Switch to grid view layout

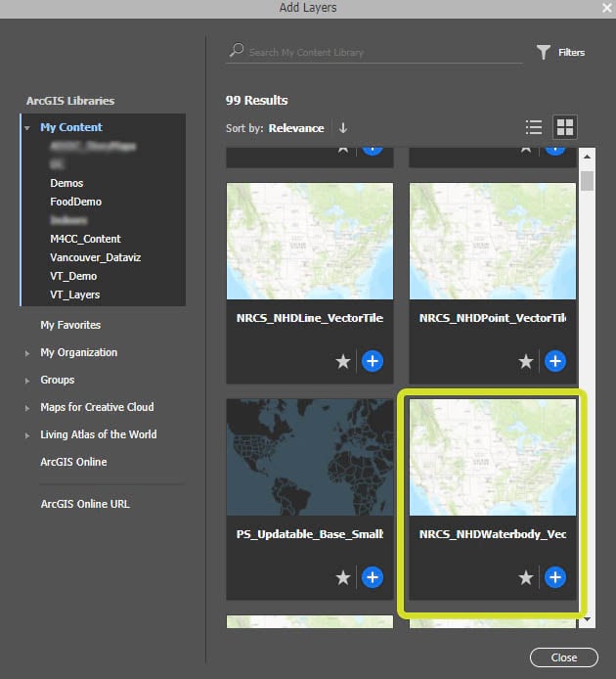pyautogui.click(x=564, y=127)
